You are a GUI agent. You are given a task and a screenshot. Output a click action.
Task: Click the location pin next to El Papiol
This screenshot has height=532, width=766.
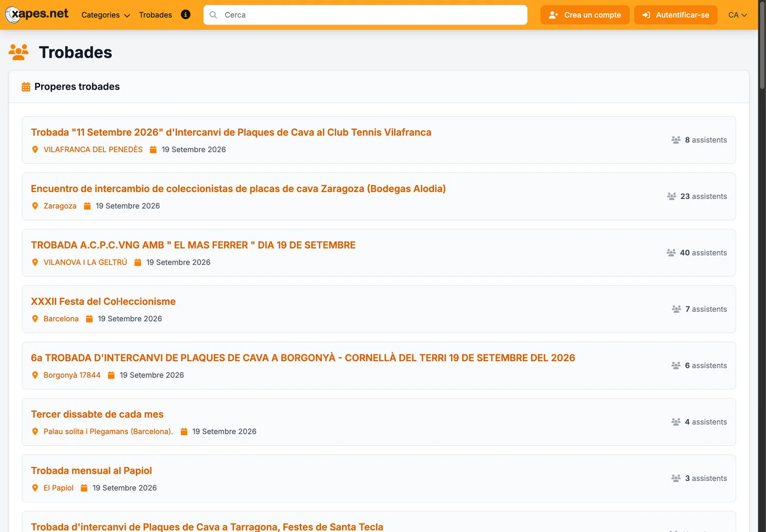35,488
